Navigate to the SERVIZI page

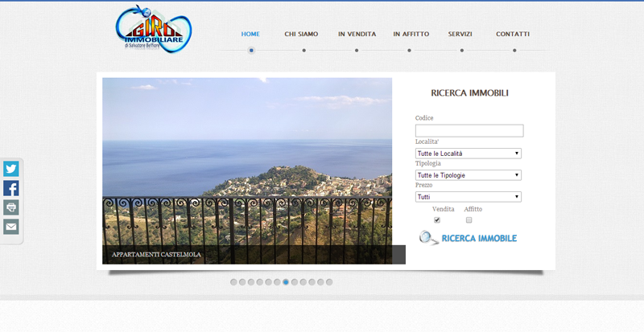(x=460, y=34)
